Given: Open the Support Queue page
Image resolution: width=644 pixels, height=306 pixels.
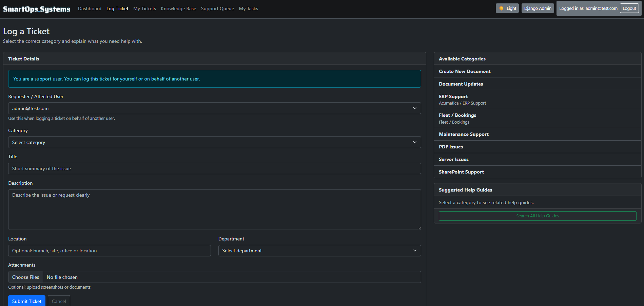Looking at the screenshot, I should point(217,8).
